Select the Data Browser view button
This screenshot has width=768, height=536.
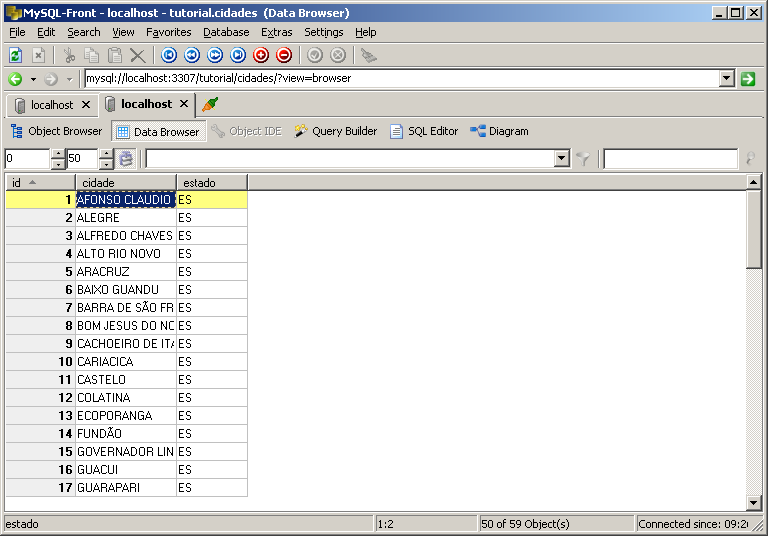click(159, 132)
